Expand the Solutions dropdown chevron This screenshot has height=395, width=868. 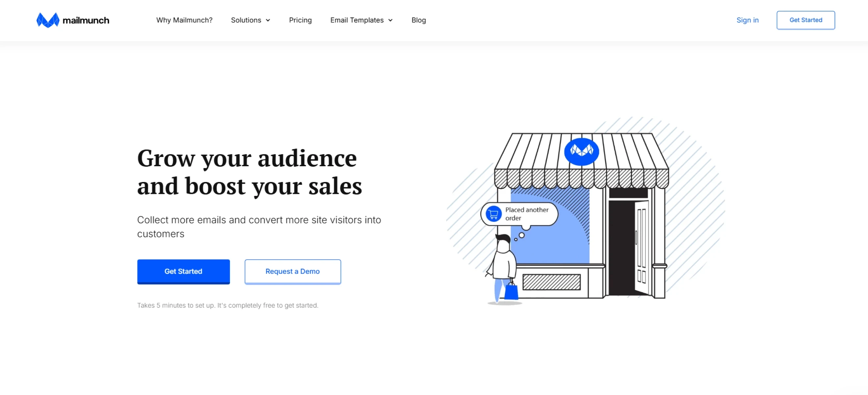[x=268, y=21]
